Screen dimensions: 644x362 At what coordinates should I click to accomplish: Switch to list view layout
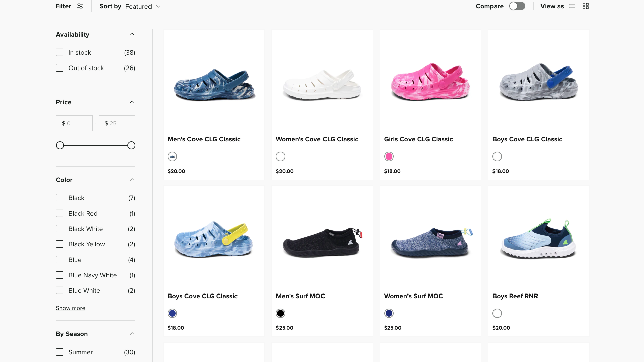572,6
